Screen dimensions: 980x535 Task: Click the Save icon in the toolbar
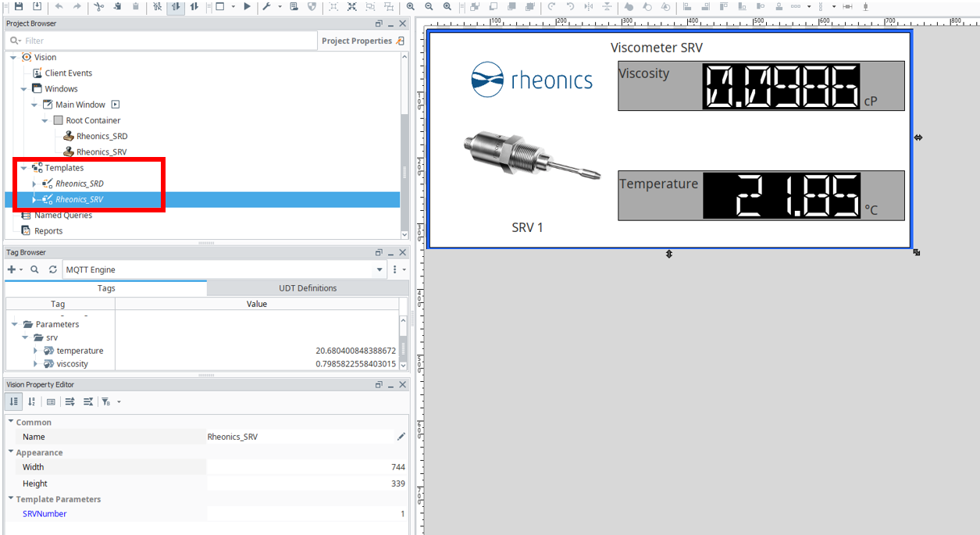point(18,6)
